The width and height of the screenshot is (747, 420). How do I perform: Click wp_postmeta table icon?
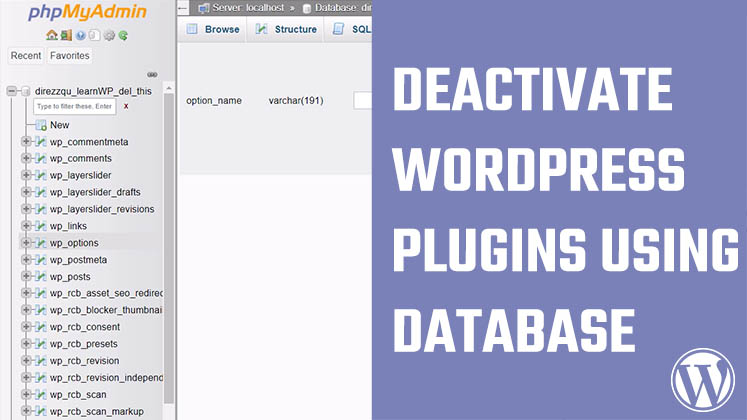[x=41, y=260]
